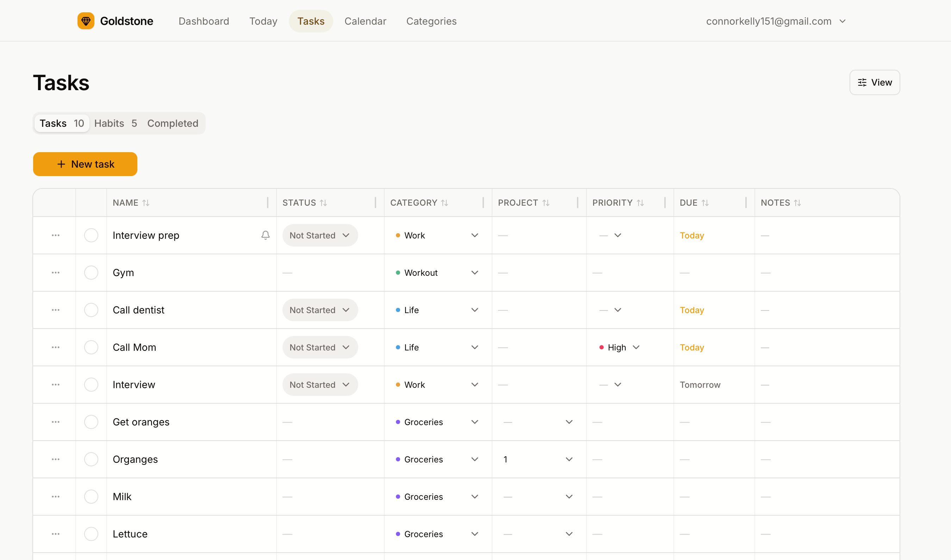
Task: Switch to the Habits tab
Action: (116, 123)
